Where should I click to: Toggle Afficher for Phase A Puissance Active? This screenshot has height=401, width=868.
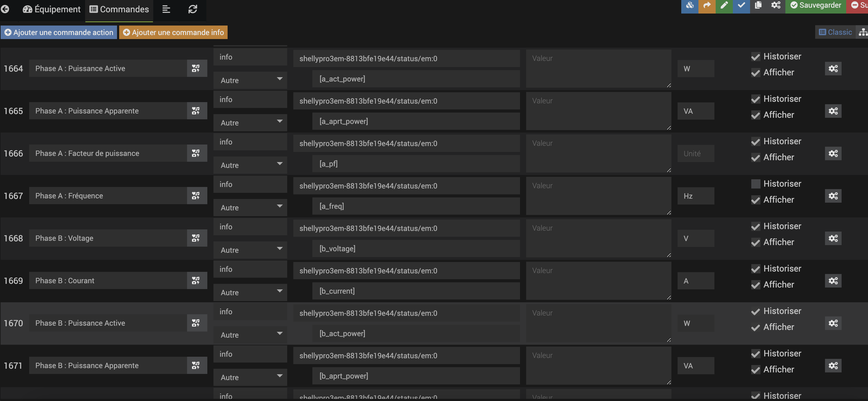[756, 73]
